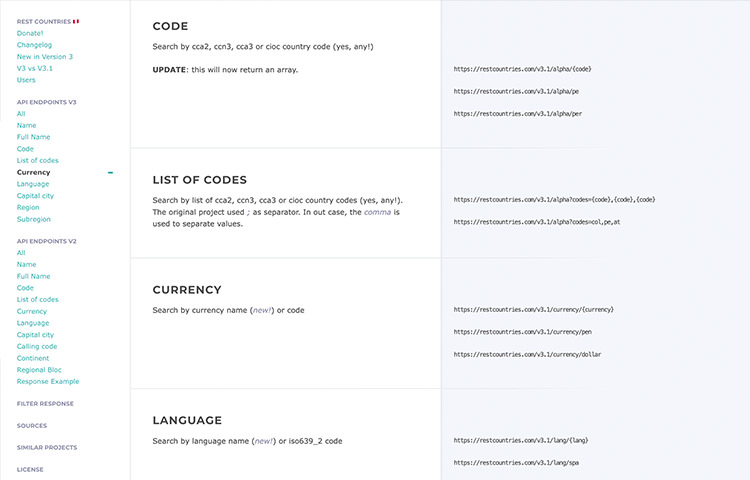
Task: Click the currency/dollar example URL
Action: pos(528,355)
